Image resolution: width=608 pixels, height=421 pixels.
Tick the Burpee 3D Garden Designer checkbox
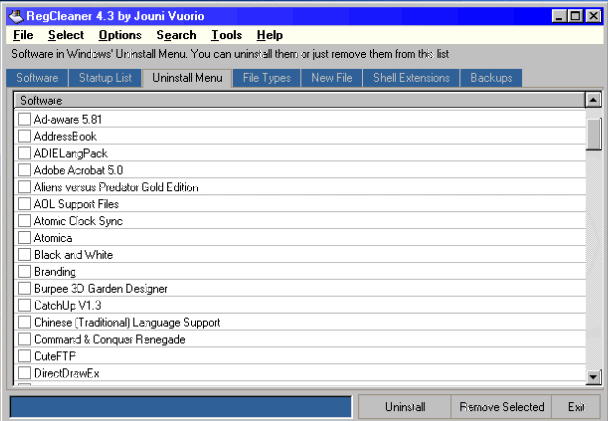click(24, 288)
